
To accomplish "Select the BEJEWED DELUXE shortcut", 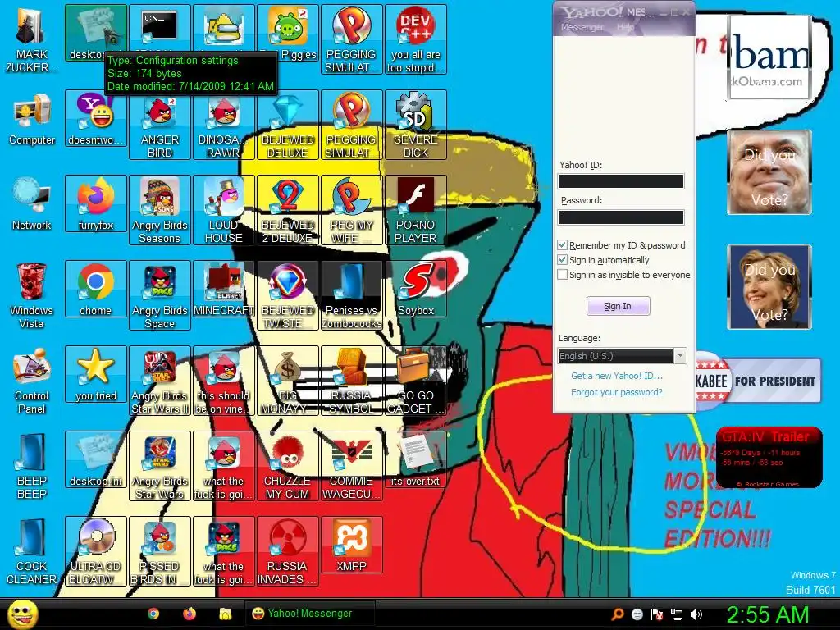I will [x=288, y=125].
